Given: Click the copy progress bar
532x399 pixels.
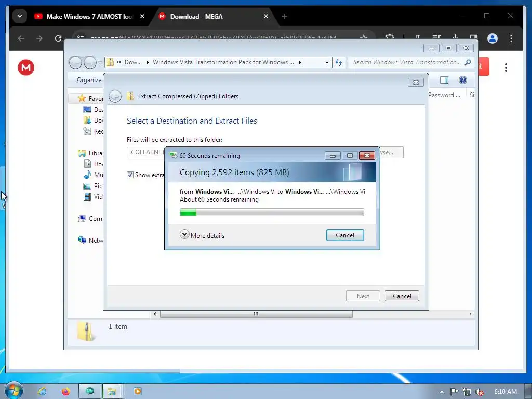Looking at the screenshot, I should (272, 212).
